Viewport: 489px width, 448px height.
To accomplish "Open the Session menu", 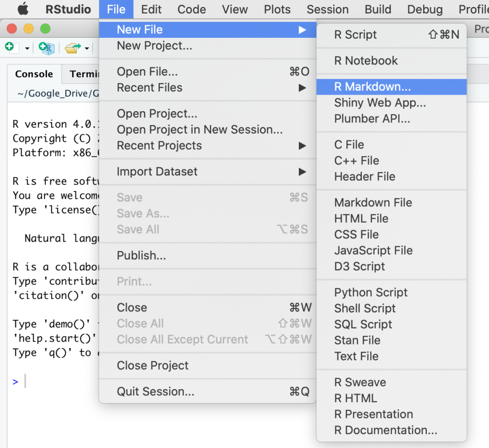I will pos(328,10).
